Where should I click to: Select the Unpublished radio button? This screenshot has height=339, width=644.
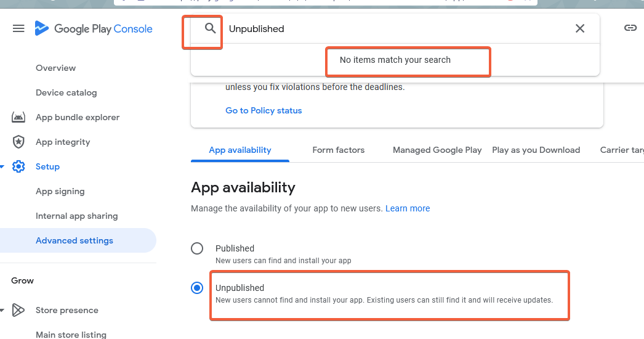(x=197, y=288)
